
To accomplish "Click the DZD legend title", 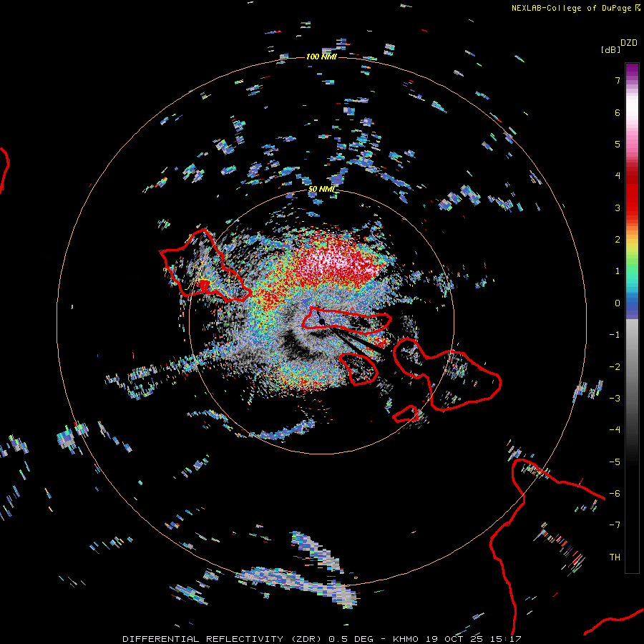I will 629,43.
